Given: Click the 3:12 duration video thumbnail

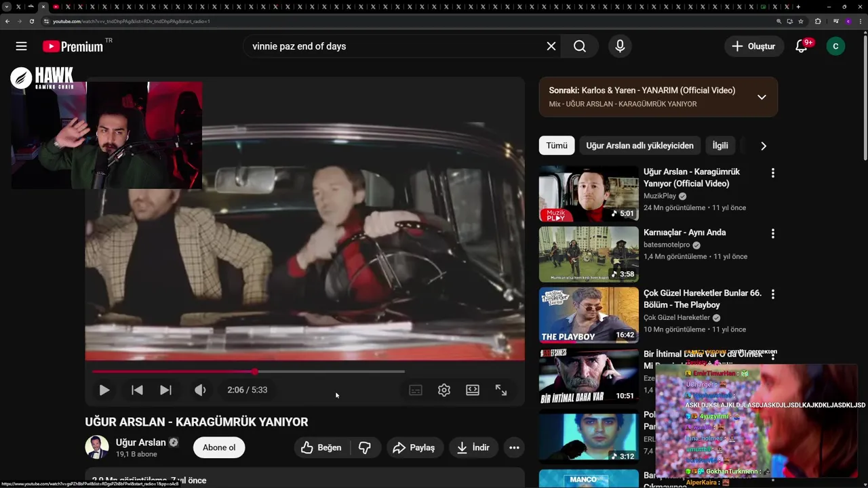Looking at the screenshot, I should tap(589, 436).
